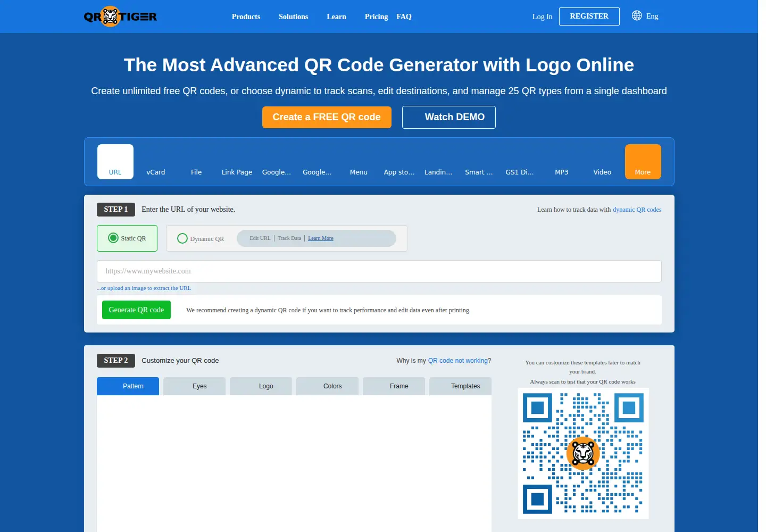Choose the Link Page QR type
This screenshot has height=532, width=766.
click(x=237, y=162)
